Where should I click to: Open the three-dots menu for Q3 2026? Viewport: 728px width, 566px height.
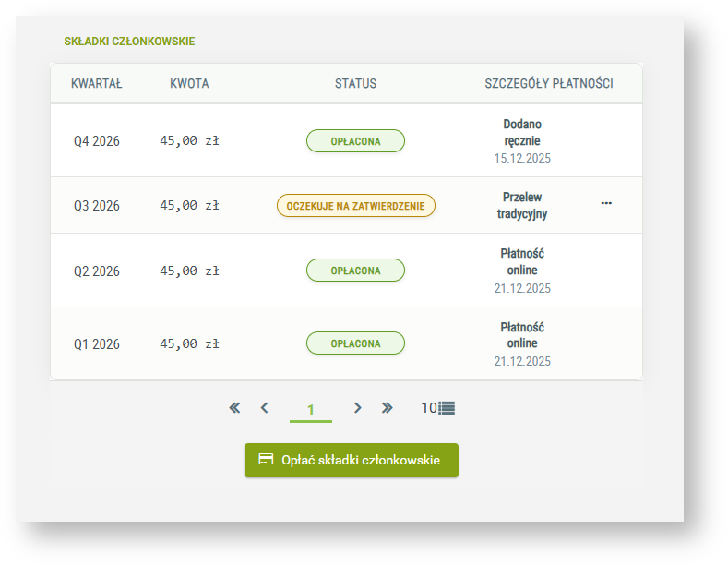pyautogui.click(x=606, y=203)
